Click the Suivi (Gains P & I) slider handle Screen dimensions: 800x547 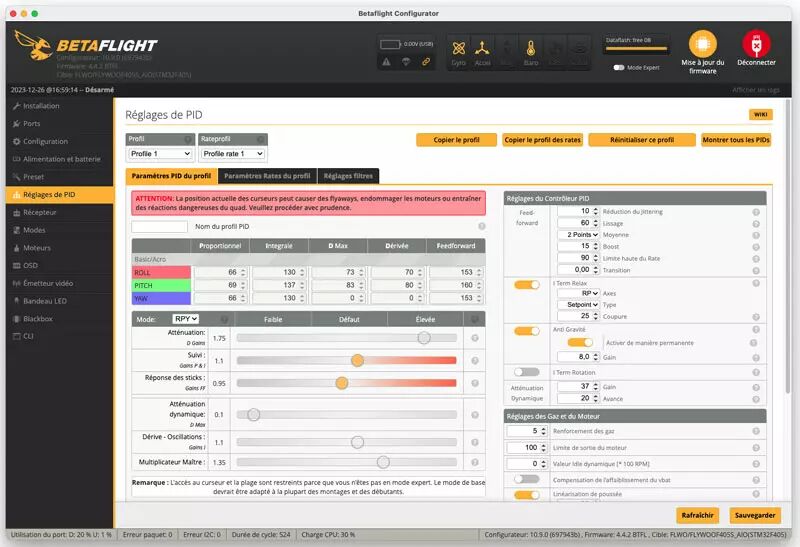click(x=357, y=361)
